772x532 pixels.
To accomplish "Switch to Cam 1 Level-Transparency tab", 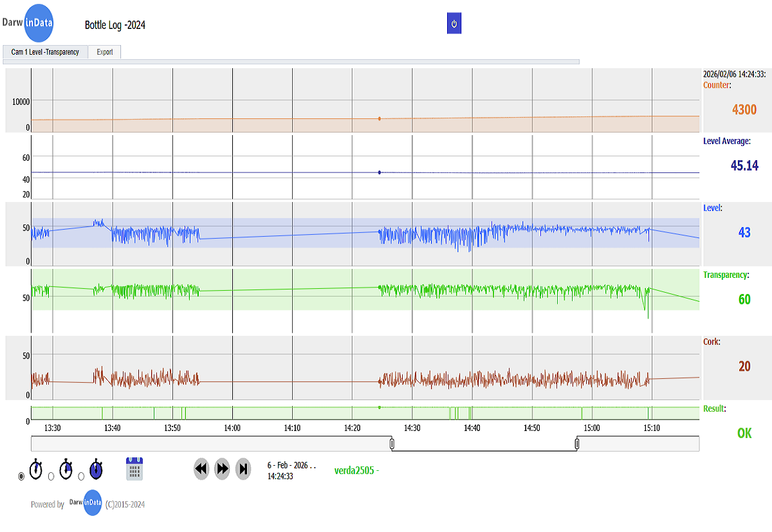I will point(45,52).
